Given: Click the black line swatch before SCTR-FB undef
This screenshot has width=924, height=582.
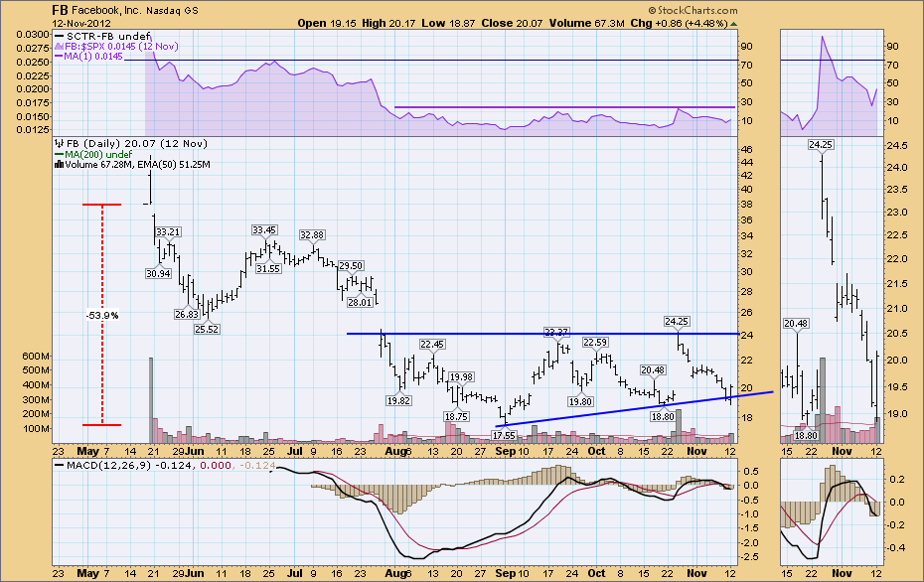Looking at the screenshot, I should pos(59,36).
